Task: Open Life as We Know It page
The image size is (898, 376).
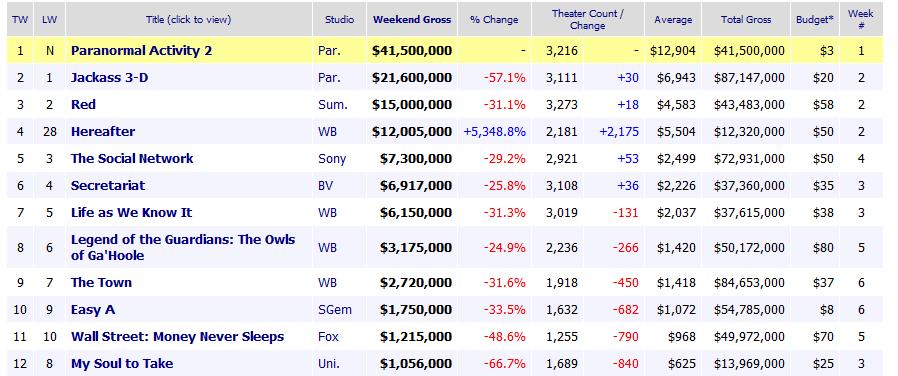Action: click(x=132, y=212)
